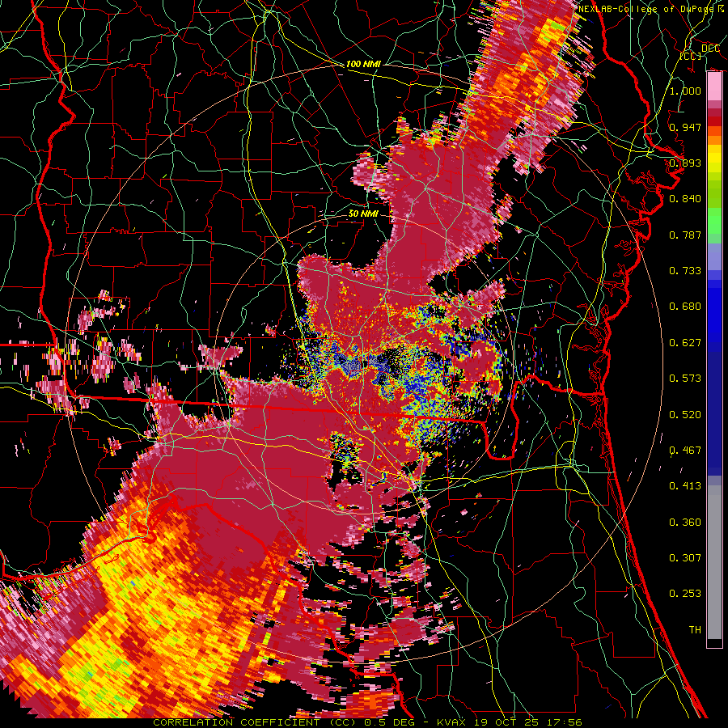
Task: Select the 0.627 legend value
Action: [685, 342]
